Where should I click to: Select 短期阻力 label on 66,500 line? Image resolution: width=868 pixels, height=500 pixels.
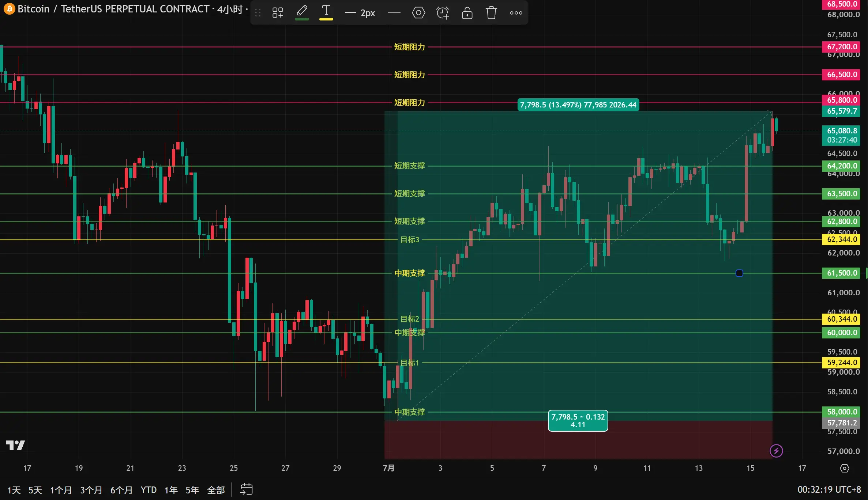(x=410, y=75)
